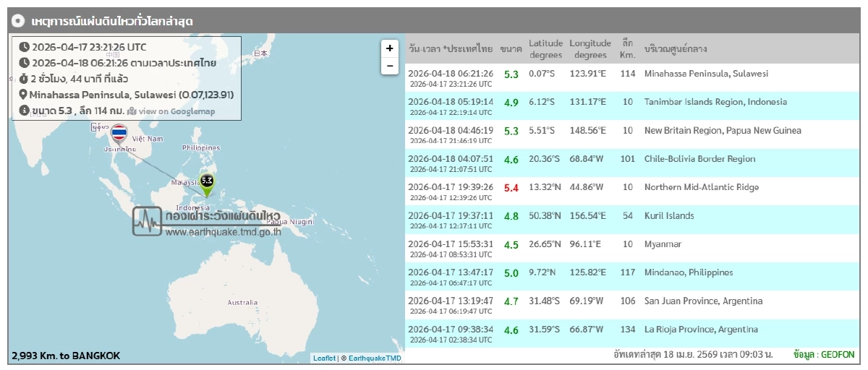This screenshot has height=370, width=868.
Task: Select the New Britain Region, Papua New Guinea row
Action: click(x=631, y=134)
